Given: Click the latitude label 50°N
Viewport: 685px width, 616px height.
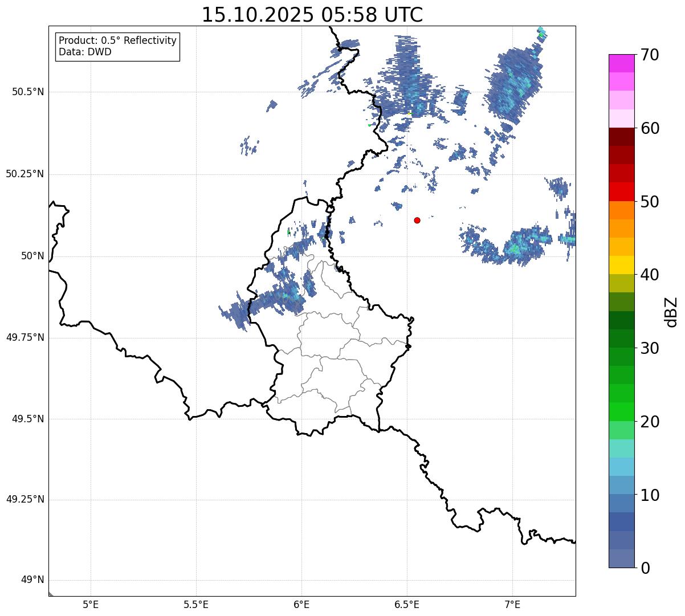Looking at the screenshot, I should click(32, 256).
